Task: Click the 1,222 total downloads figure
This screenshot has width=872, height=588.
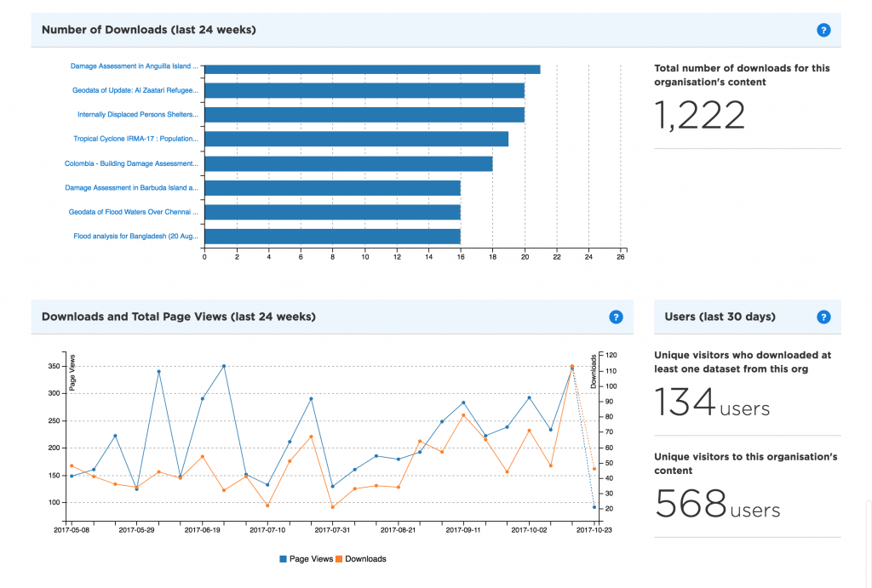Action: point(699,117)
